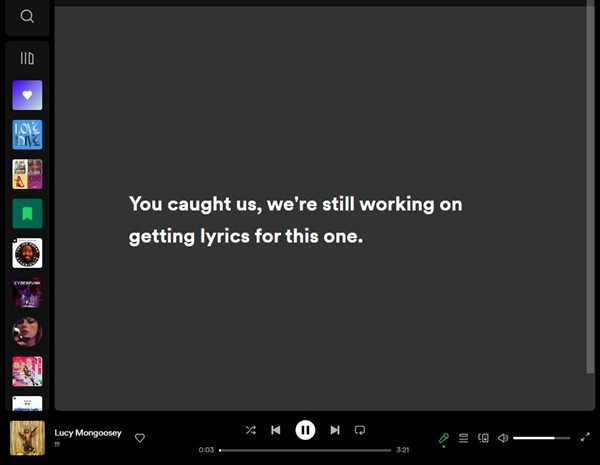This screenshot has width=600, height=465.
Task: Toggle shuffle playback
Action: [251, 430]
